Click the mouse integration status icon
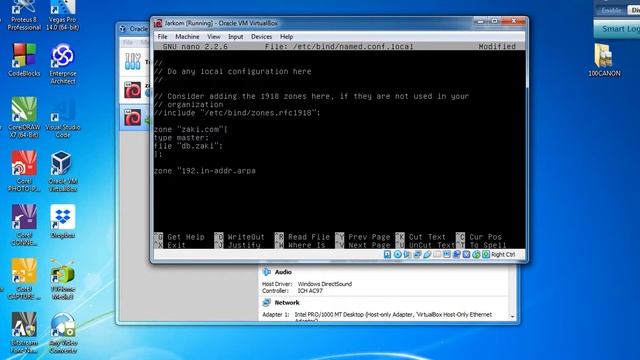Viewport: 640px width, 360px height. 476,254
